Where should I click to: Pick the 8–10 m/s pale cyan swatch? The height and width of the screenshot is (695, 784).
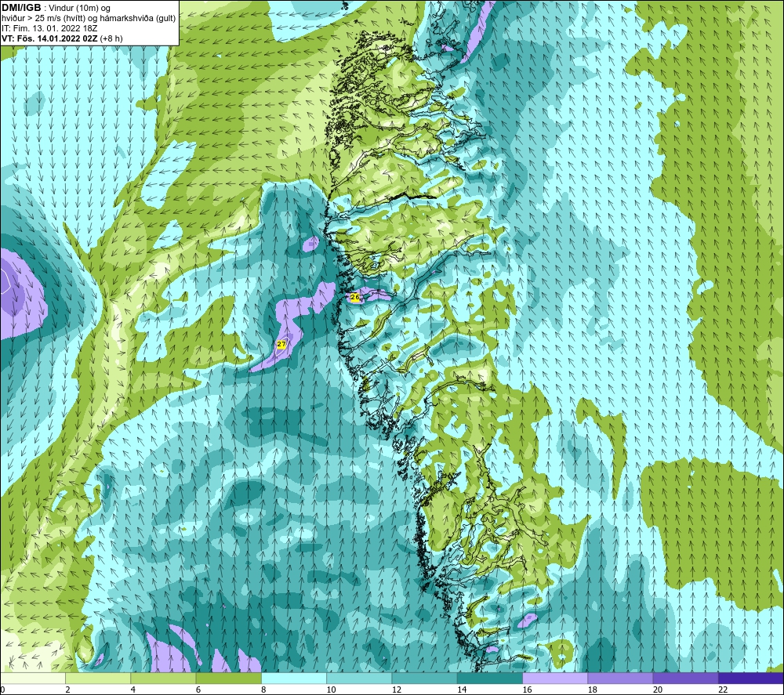[294, 678]
